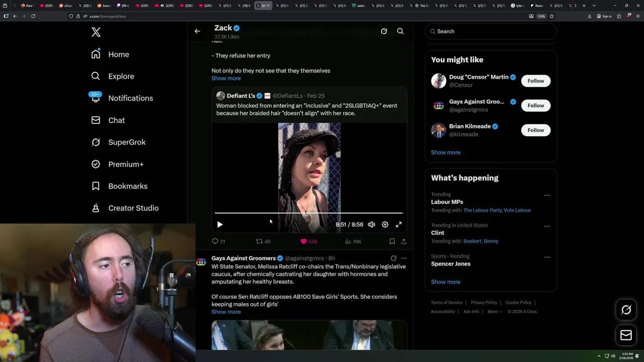Viewport: 644px width, 362px height.
Task: Expand the footer More menu
Action: click(x=495, y=312)
